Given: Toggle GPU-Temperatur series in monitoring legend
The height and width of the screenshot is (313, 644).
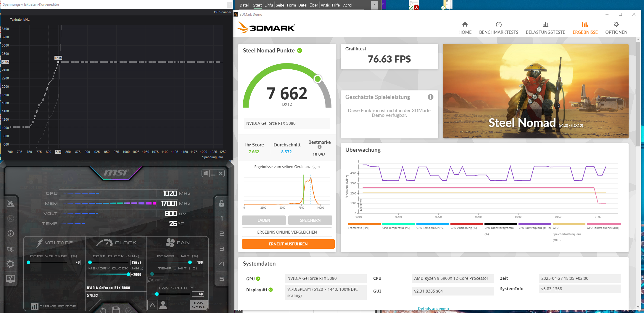Looking at the screenshot, I should tap(433, 226).
